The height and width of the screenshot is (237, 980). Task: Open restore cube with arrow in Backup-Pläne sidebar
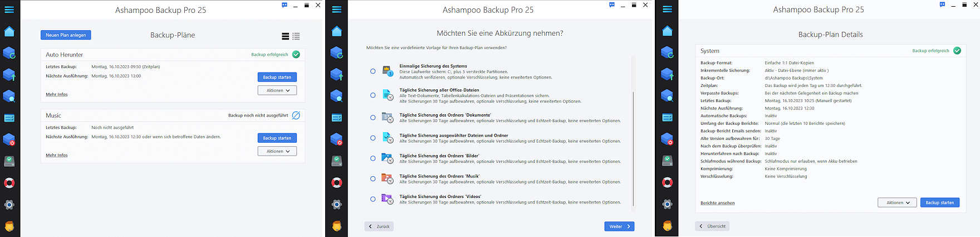tap(9, 75)
